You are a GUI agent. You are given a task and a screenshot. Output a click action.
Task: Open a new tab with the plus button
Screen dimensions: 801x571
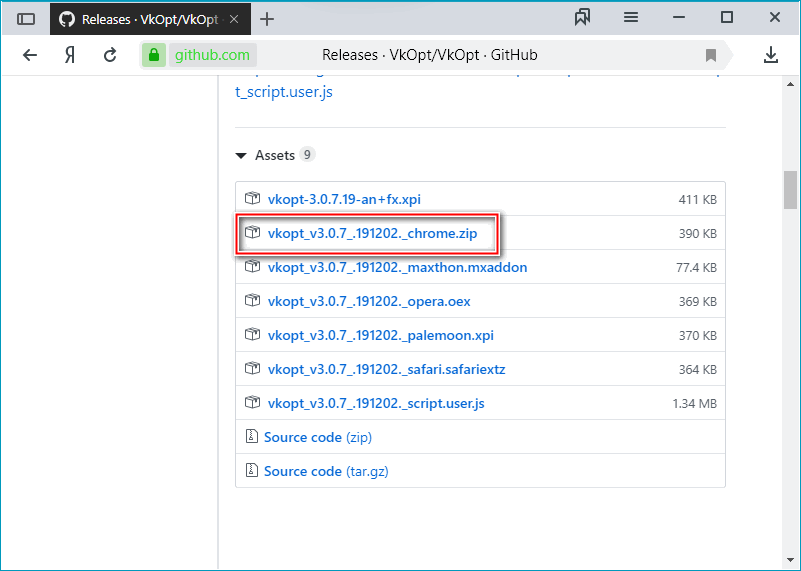(x=267, y=19)
